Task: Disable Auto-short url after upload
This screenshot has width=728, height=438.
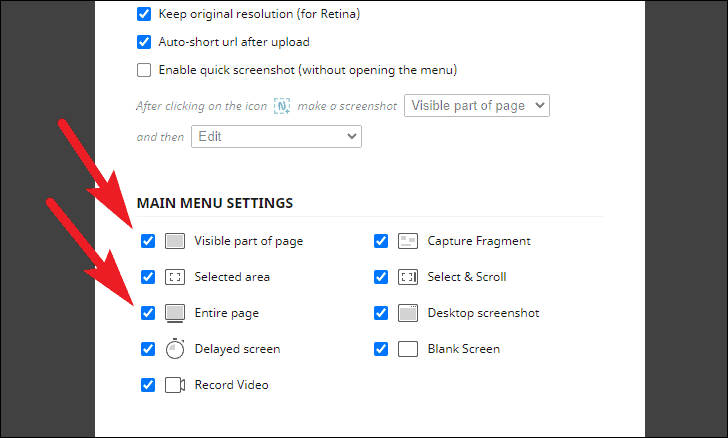Action: tap(143, 42)
